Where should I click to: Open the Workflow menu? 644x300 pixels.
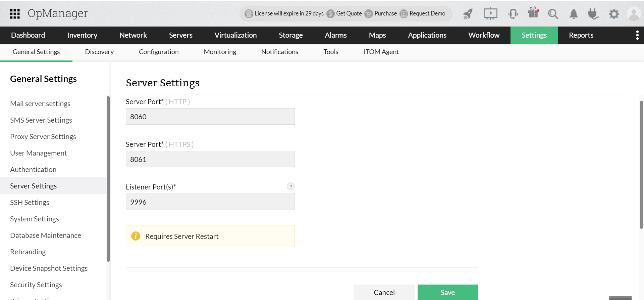click(x=484, y=35)
